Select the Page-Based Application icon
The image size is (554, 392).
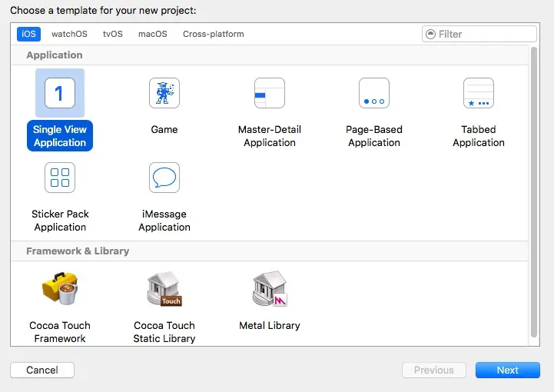[x=374, y=93]
